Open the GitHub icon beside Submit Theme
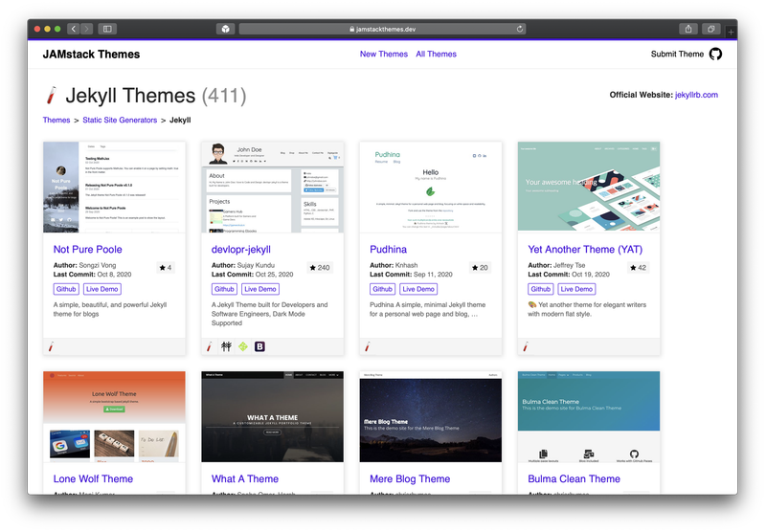The width and height of the screenshot is (766, 532). click(715, 54)
